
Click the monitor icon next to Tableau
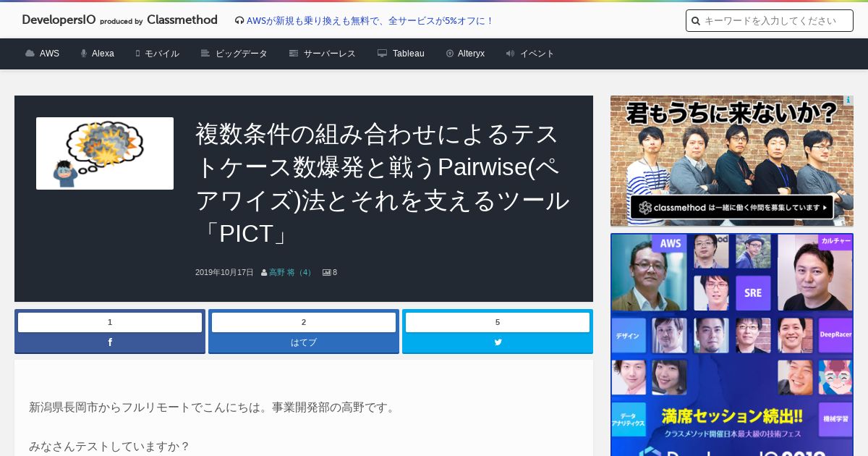point(382,54)
